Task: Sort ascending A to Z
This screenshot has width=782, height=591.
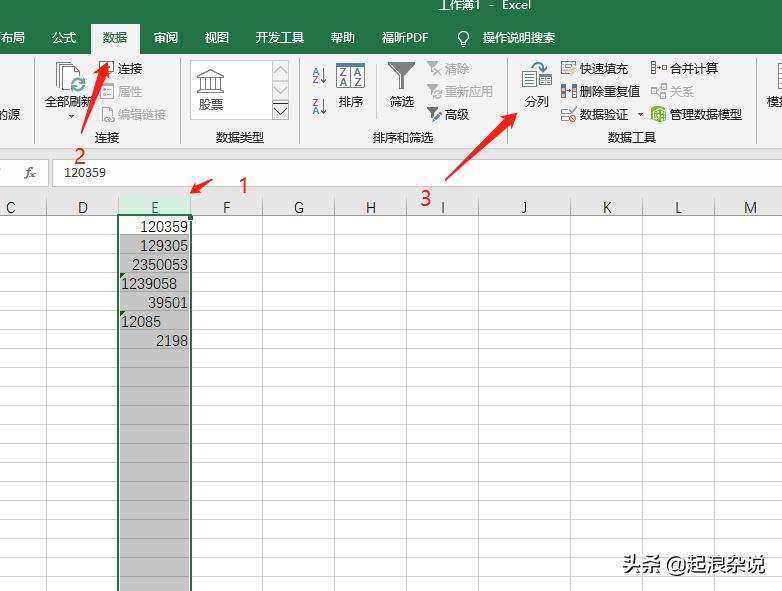Action: pyautogui.click(x=319, y=76)
